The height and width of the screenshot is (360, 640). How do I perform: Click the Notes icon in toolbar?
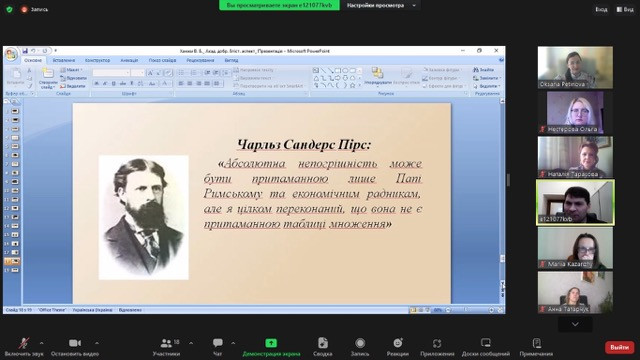(536, 343)
